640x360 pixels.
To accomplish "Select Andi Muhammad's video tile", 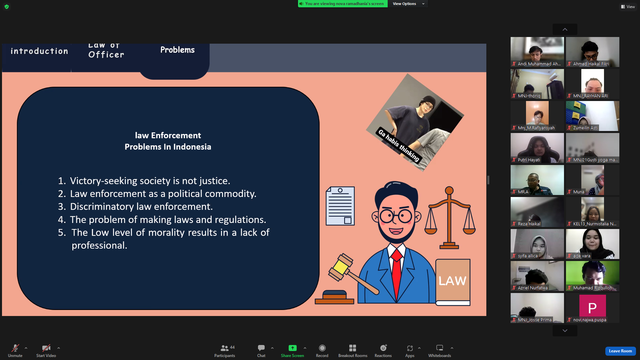I will 537,52.
